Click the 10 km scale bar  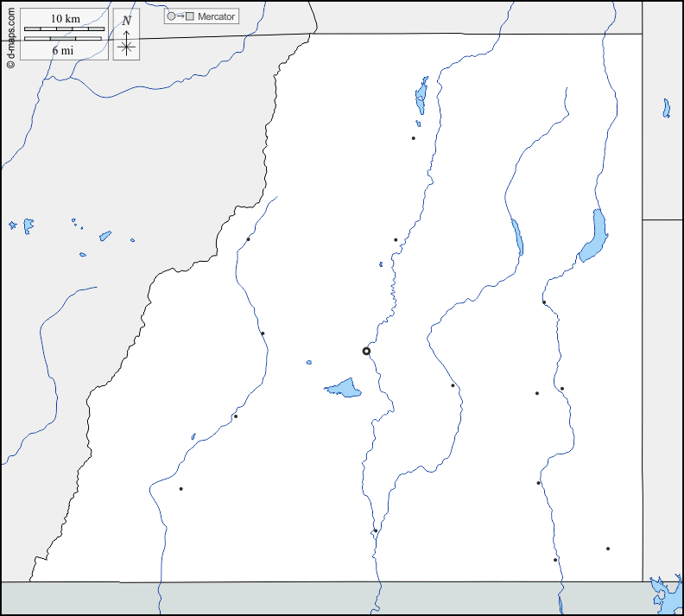coord(64,29)
